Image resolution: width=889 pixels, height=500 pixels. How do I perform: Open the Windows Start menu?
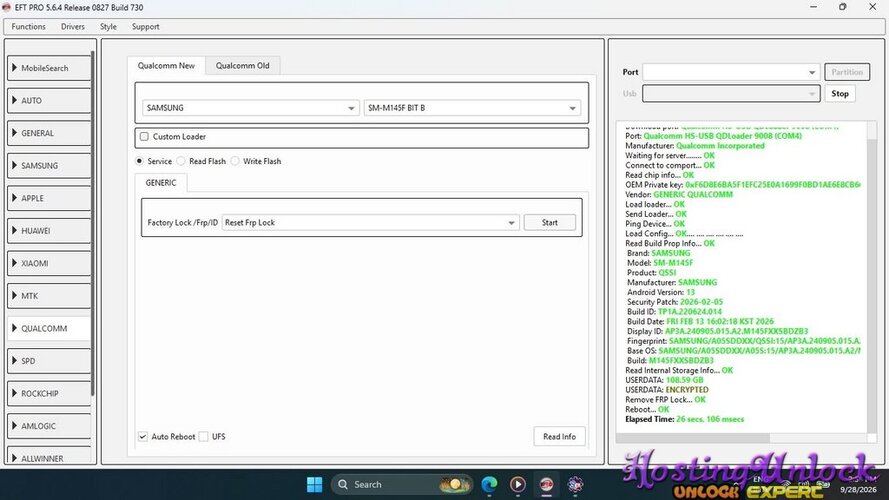315,485
